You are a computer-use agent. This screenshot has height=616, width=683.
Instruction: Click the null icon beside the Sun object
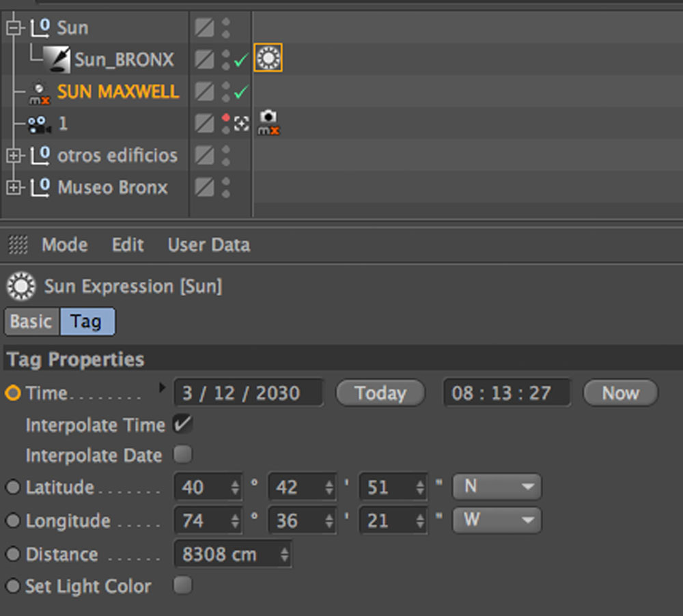(x=40, y=28)
